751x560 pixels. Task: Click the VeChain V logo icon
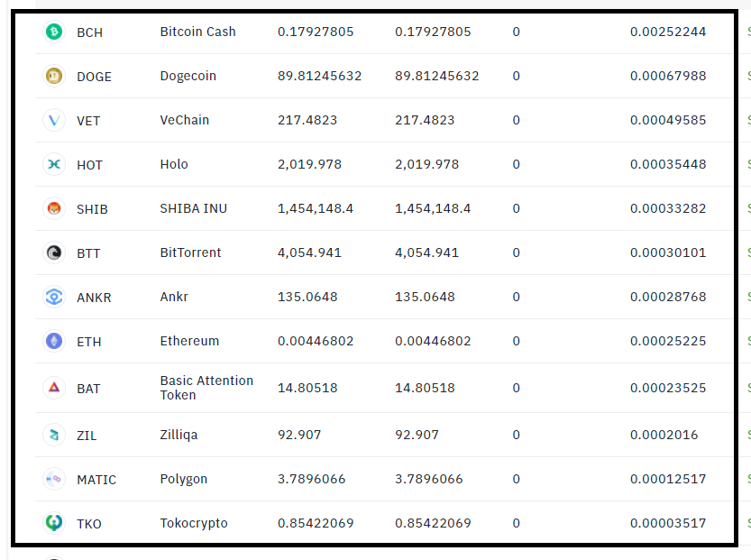pos(54,120)
